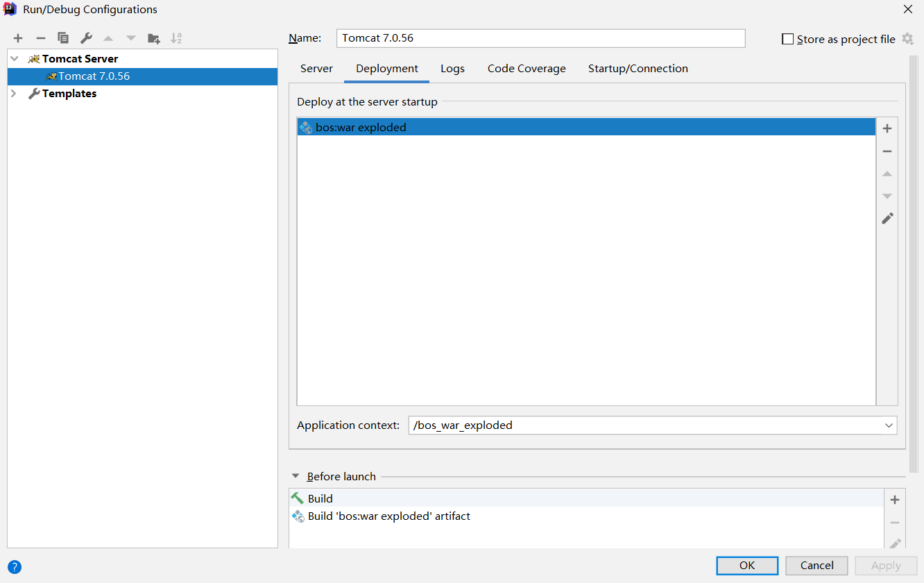Image resolution: width=924 pixels, height=583 pixels.
Task: Open the Application context dropdown
Action: [889, 425]
